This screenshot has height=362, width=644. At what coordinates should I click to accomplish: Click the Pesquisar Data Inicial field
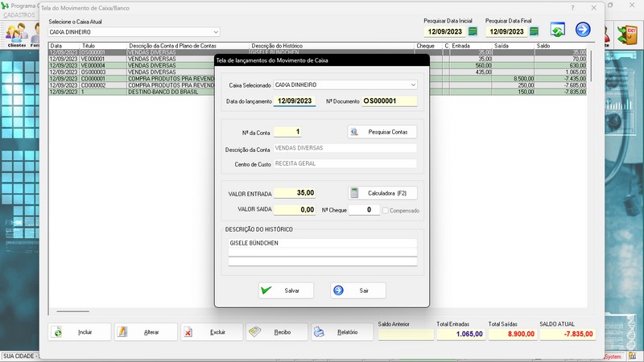coord(445,31)
